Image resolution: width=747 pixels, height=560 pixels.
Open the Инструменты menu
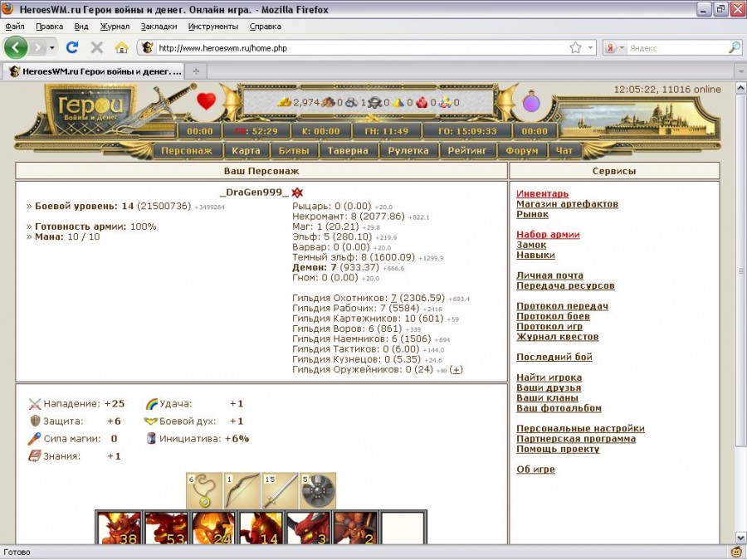(213, 27)
